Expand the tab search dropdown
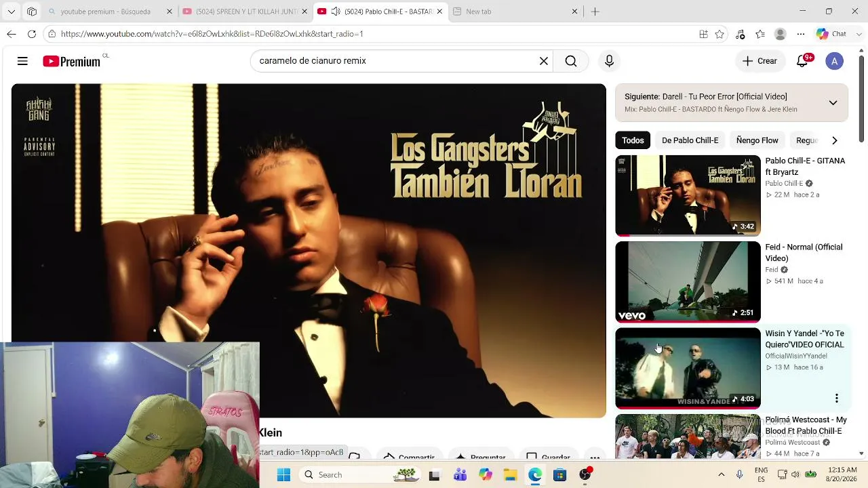The height and width of the screenshot is (488, 868). tap(12, 12)
